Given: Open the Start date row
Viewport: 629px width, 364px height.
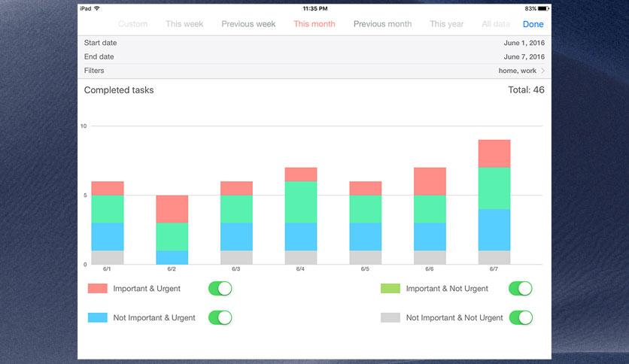Looking at the screenshot, I should coord(314,43).
